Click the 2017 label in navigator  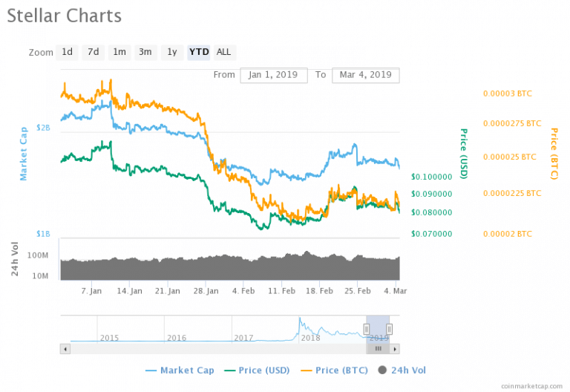pyautogui.click(x=243, y=338)
